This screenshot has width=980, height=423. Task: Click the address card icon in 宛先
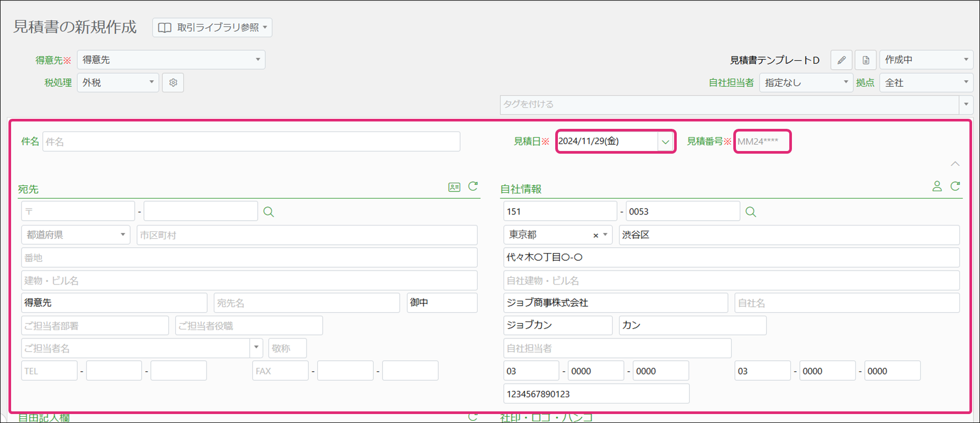(454, 187)
